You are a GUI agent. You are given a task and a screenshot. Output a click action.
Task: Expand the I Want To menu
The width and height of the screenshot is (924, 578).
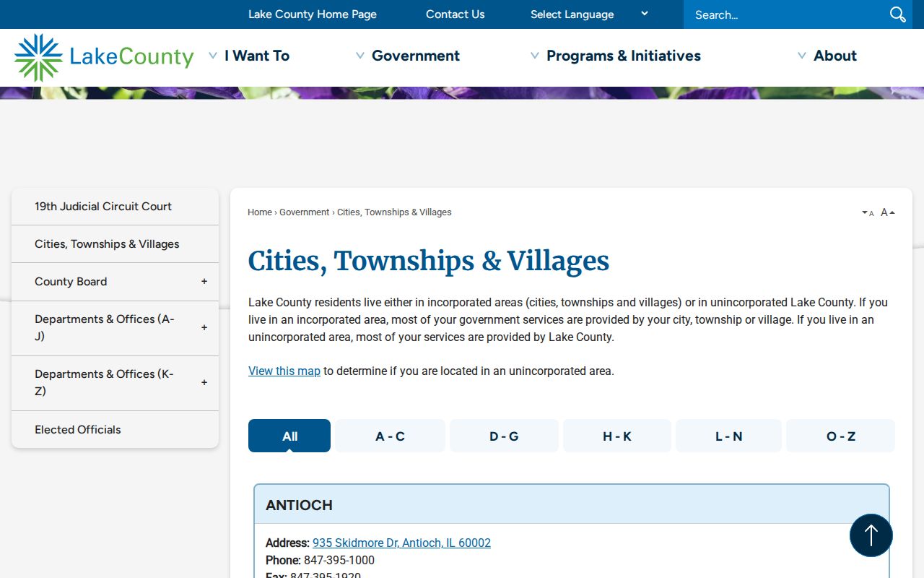(x=249, y=56)
